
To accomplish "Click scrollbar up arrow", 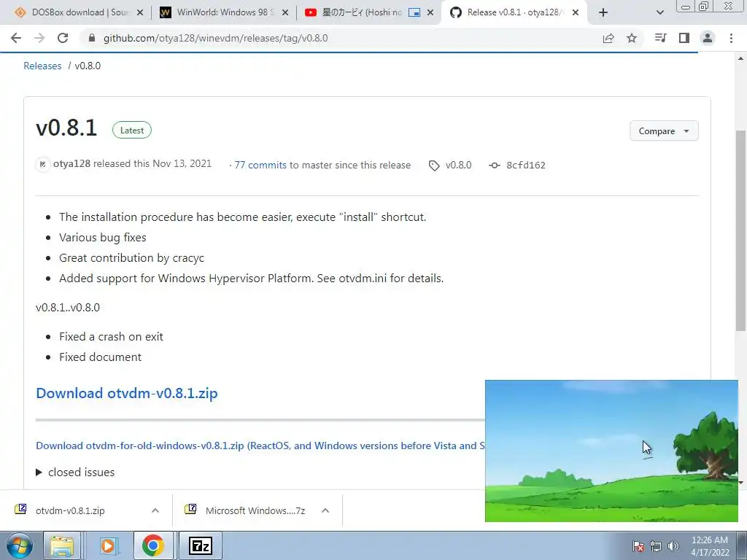I will 741,58.
